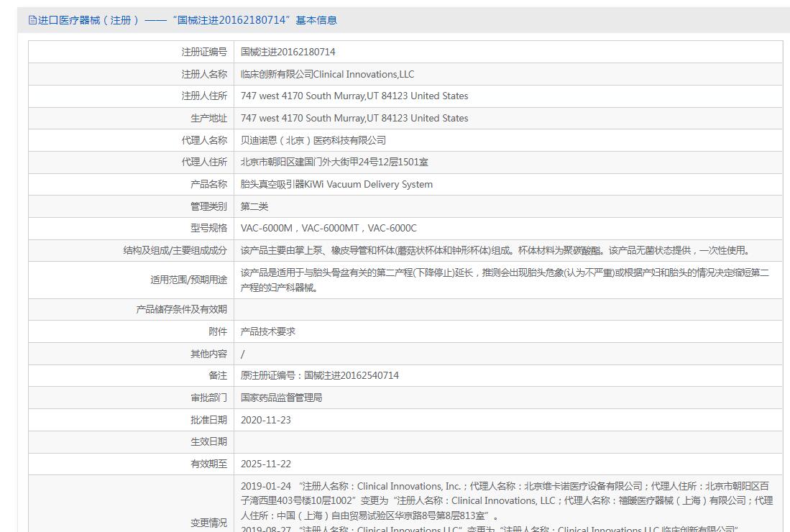Click the 注册人住所 label

[204, 96]
